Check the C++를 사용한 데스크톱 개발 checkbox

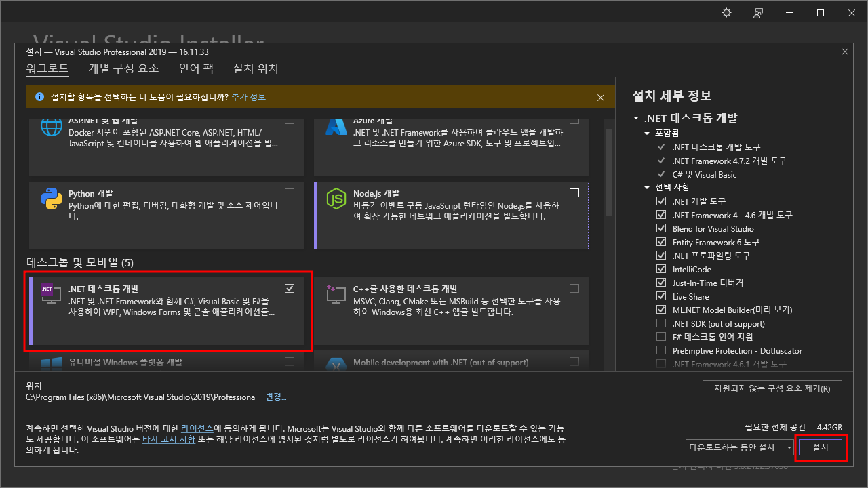pyautogui.click(x=574, y=288)
